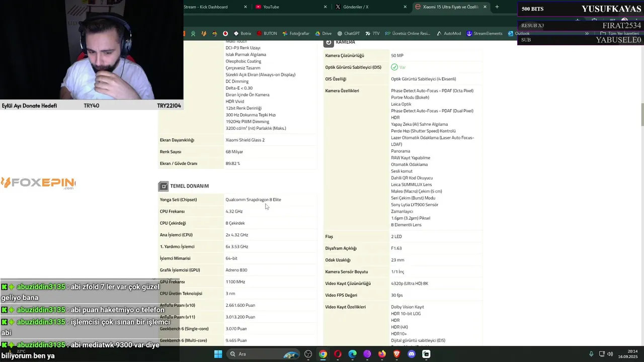Open the Fotoğraflar bookmark
Viewport: 644px width, 362px height.
pos(296,34)
